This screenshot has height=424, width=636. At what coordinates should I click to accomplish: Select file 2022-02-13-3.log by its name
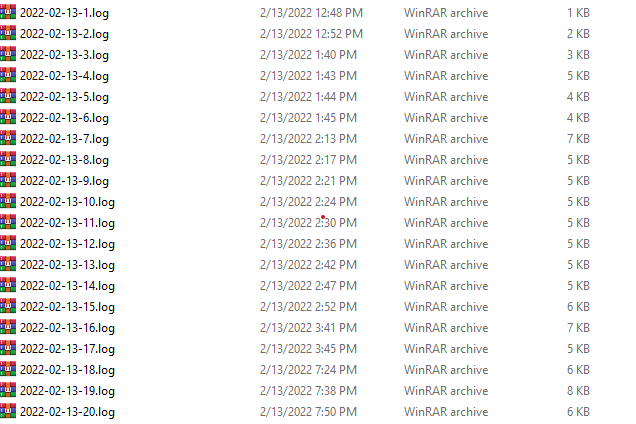(x=64, y=55)
